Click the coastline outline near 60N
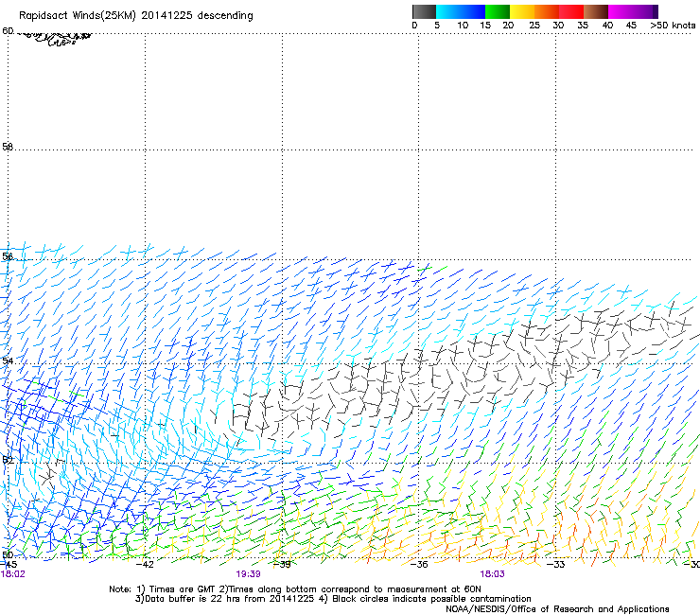Screen dimensions: 700x615 [x=55, y=39]
